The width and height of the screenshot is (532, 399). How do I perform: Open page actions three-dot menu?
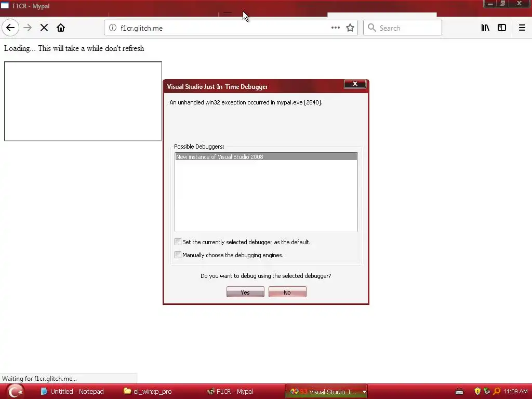tap(335, 28)
